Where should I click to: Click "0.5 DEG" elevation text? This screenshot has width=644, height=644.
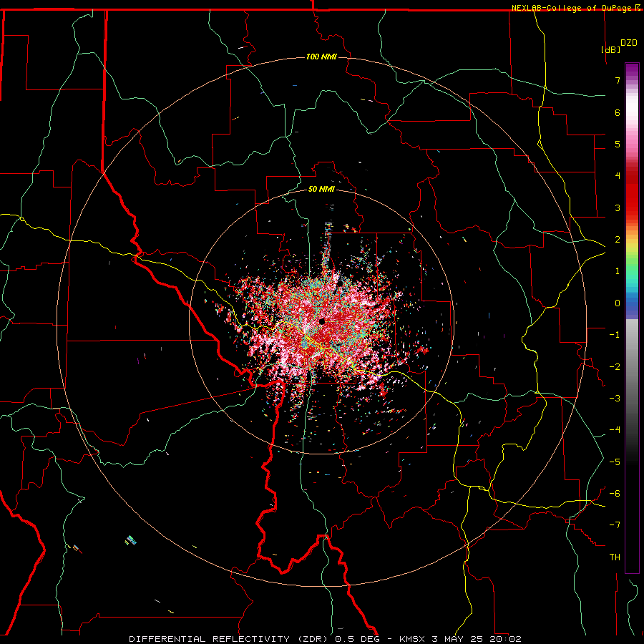coord(358,639)
